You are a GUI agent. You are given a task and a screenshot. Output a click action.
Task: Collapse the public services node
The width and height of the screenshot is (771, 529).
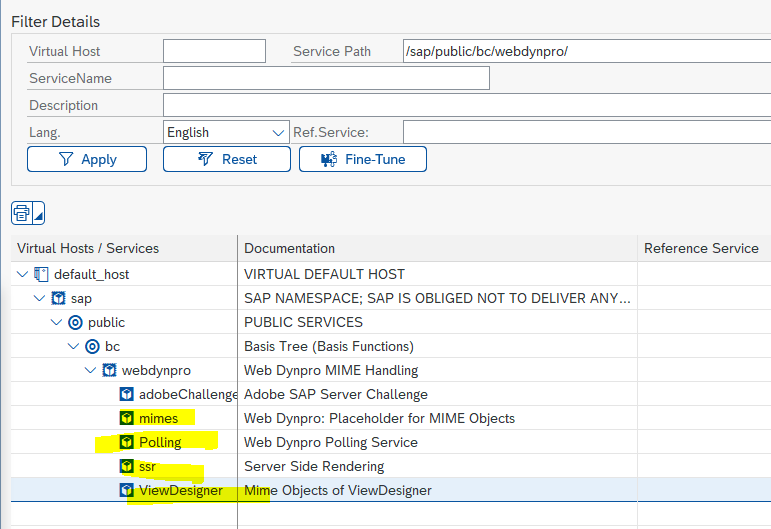coord(57,322)
